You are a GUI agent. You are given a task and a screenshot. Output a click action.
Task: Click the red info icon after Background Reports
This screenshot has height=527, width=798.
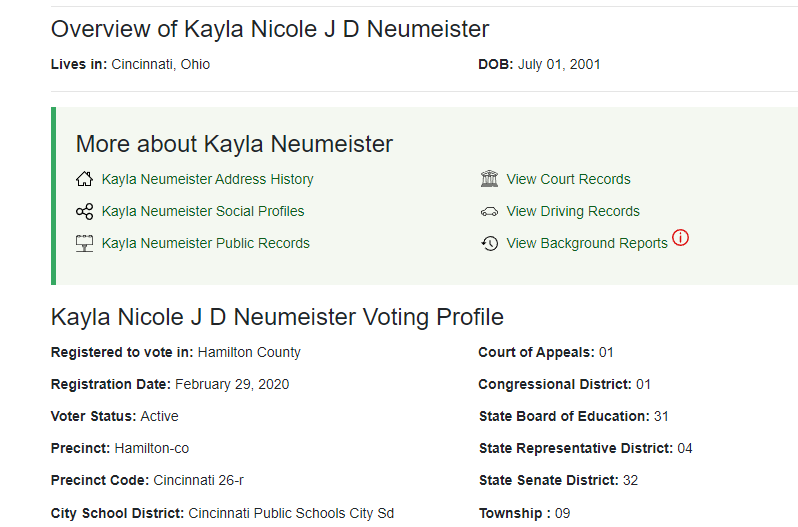680,238
